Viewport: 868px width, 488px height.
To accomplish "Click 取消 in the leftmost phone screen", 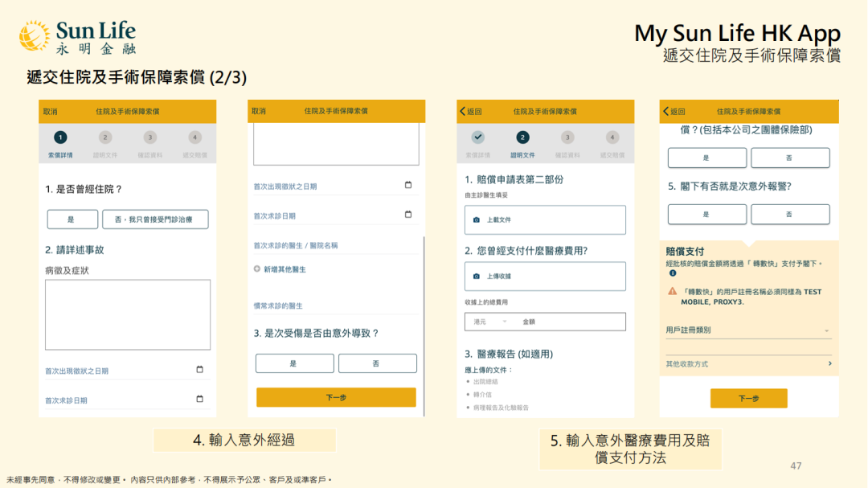I will (x=51, y=111).
